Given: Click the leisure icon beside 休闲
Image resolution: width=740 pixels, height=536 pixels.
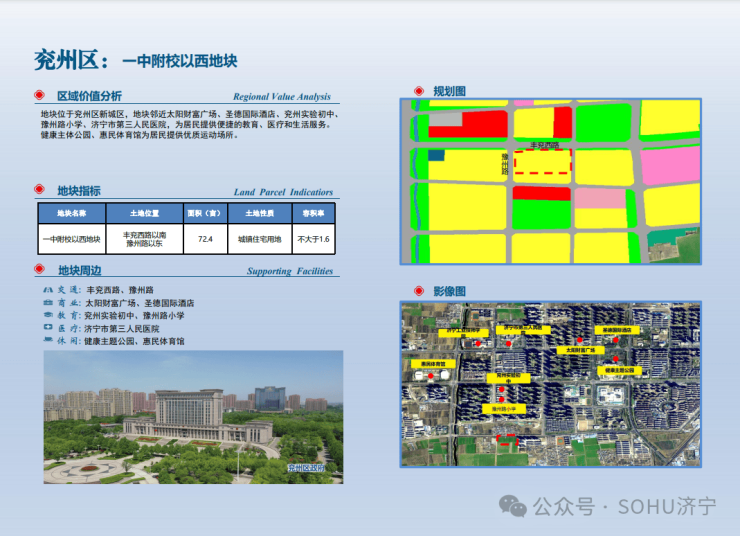Looking at the screenshot, I should pos(47,341).
